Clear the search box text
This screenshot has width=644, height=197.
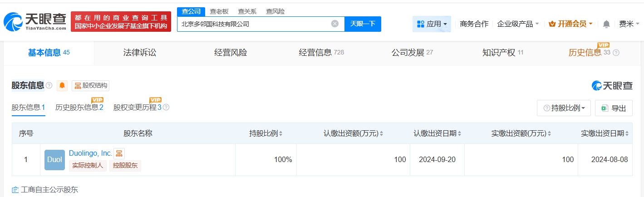(x=334, y=24)
